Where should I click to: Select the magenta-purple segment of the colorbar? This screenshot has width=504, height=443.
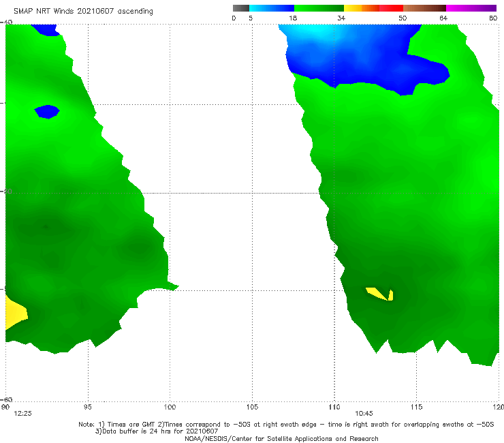471,8
